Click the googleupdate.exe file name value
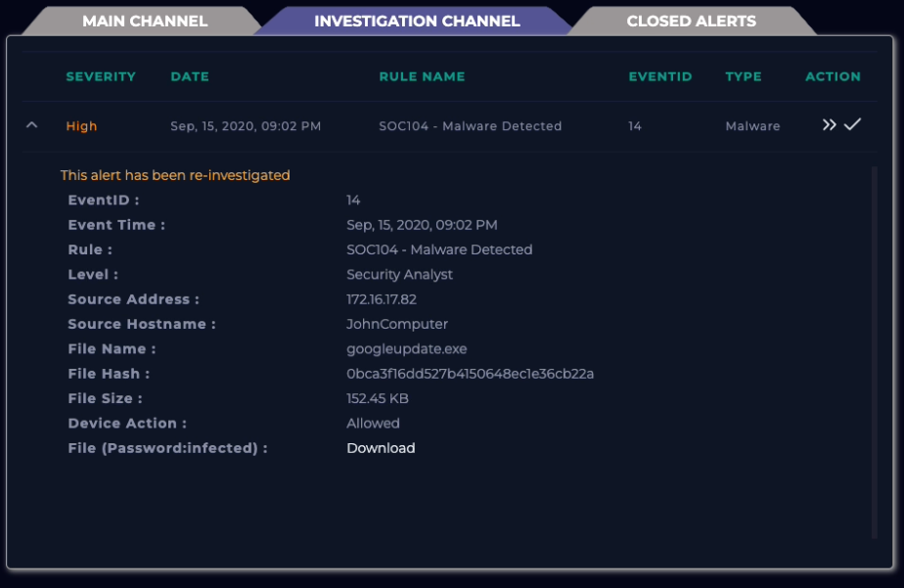 406,349
